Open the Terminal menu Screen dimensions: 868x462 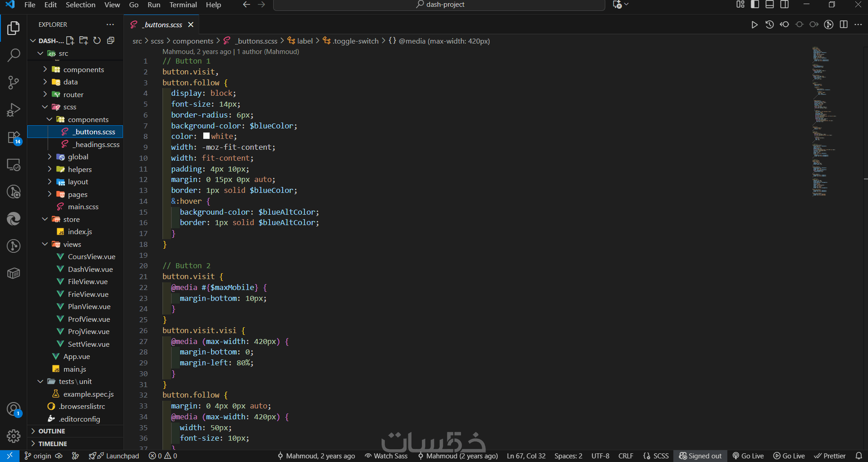pos(183,5)
